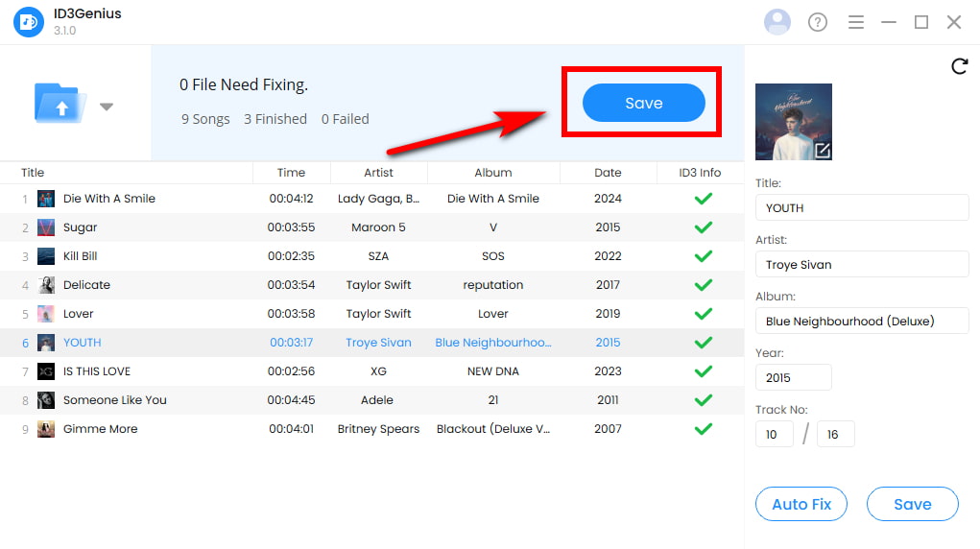Click green checkmark for Kill Bill row
The image size is (980, 549).
pyautogui.click(x=704, y=255)
